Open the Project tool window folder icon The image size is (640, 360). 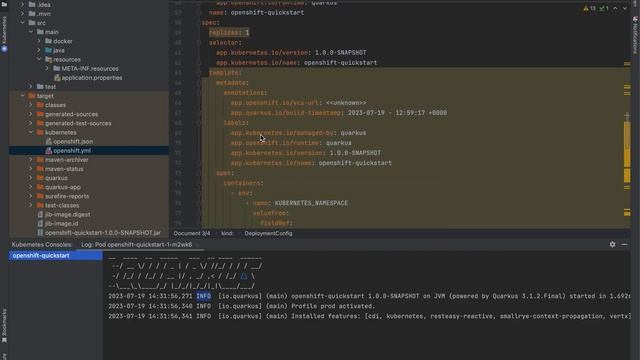tap(4, 4)
